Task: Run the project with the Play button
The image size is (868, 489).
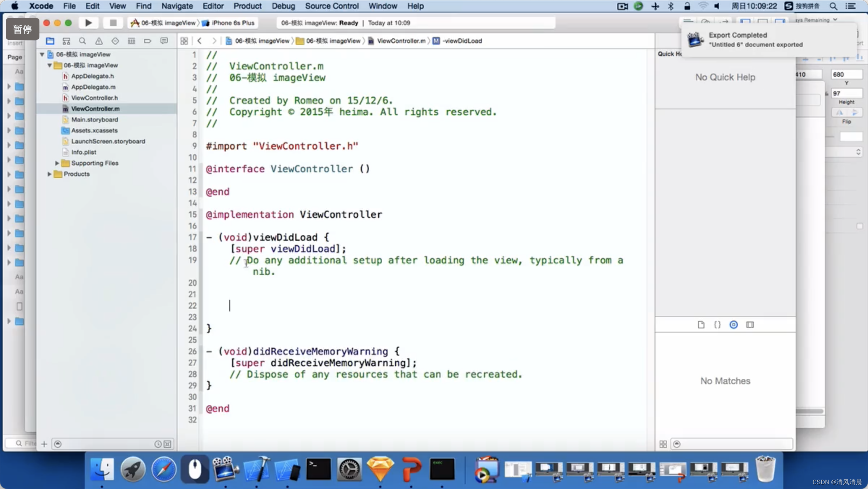Action: coord(88,23)
